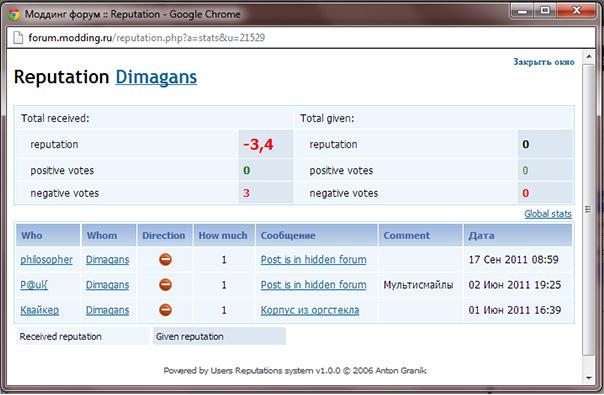Viewport: 604px width, 395px height.
Task: Open the Global stats link
Action: (x=548, y=214)
